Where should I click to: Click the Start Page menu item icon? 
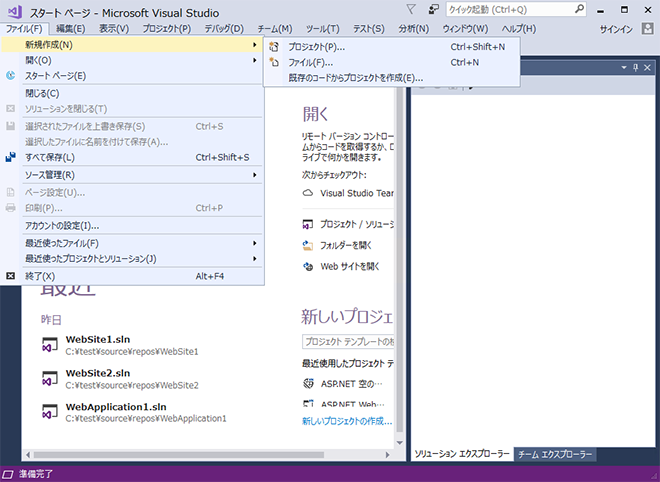pyautogui.click(x=11, y=76)
